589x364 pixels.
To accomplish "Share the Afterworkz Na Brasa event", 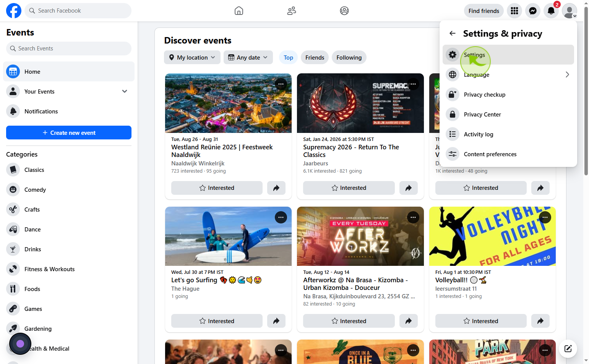I will click(x=409, y=321).
